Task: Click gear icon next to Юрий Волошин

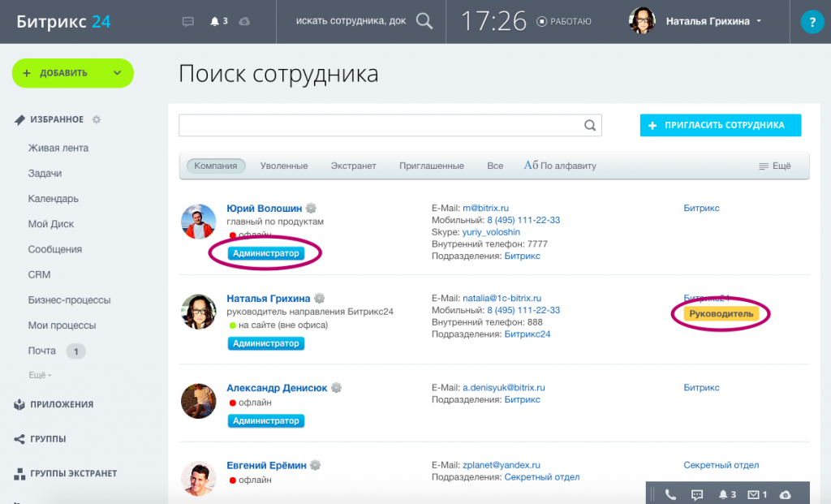Action: tap(311, 209)
